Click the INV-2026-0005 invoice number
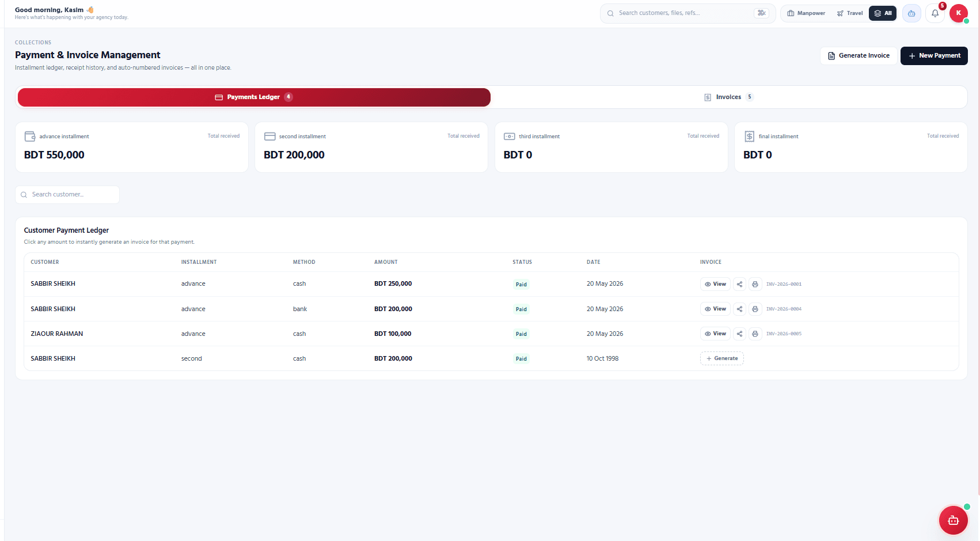The image size is (980, 541). (784, 334)
